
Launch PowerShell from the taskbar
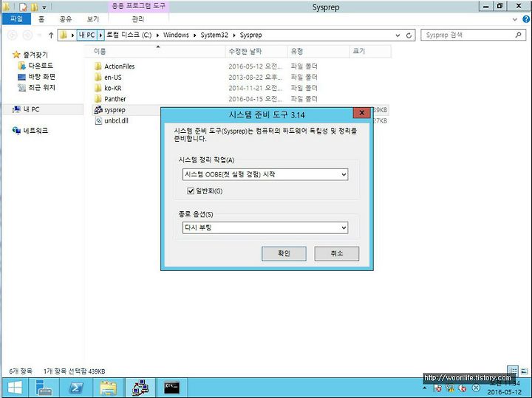(x=76, y=388)
